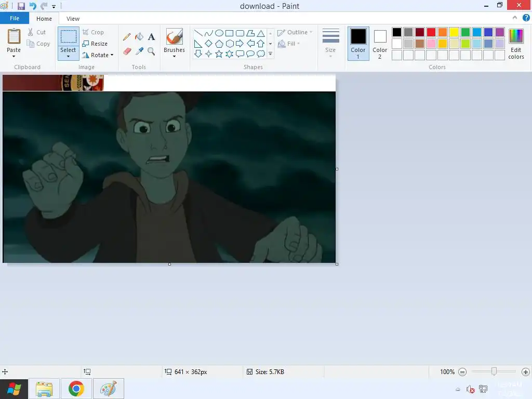The image size is (532, 399).
Task: Choose the Pentagon shape
Action: point(219,44)
